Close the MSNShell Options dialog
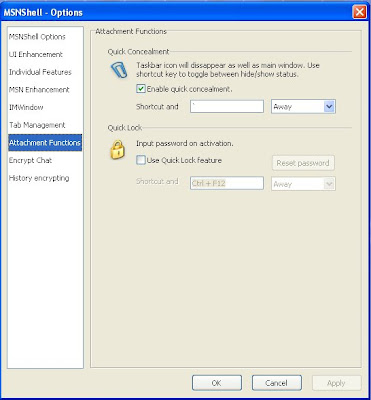Screen dimensions: 371x400 click(360, 12)
